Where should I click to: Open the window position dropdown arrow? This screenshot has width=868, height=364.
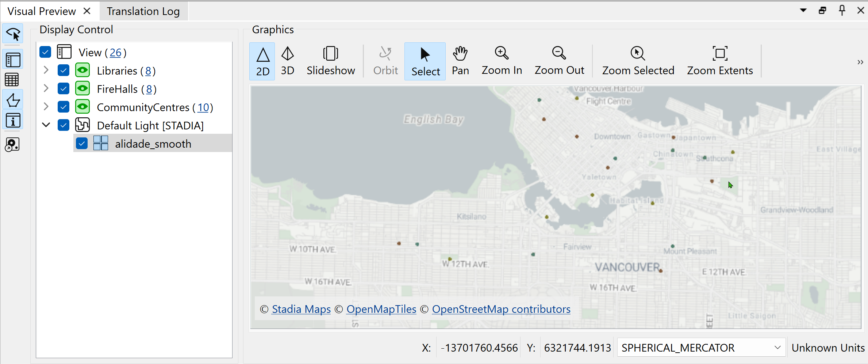[x=803, y=10]
